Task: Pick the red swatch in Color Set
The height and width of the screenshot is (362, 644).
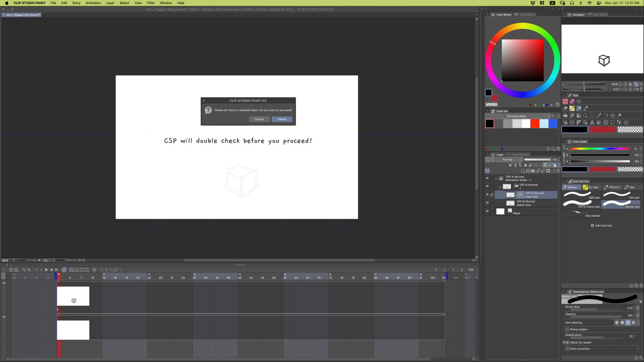Action: [535, 124]
